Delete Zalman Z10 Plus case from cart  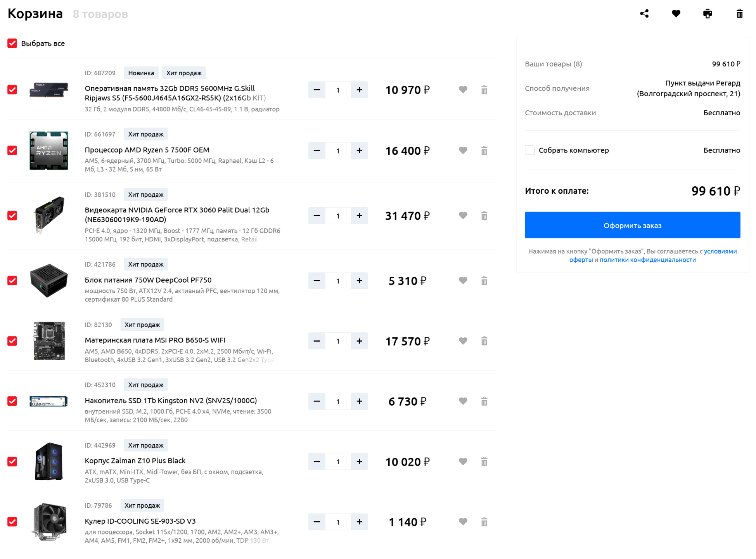coord(484,462)
